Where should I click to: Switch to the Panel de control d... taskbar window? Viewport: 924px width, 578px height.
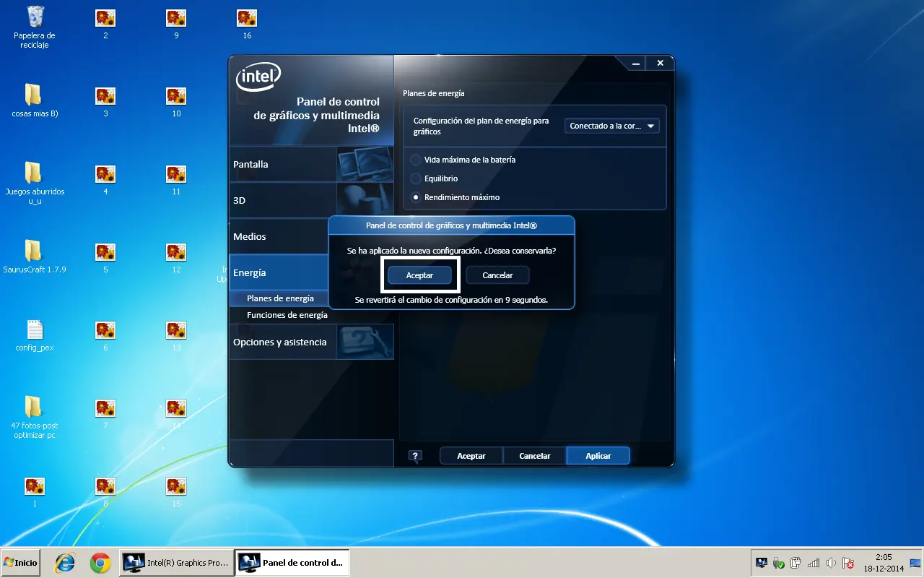(x=292, y=562)
